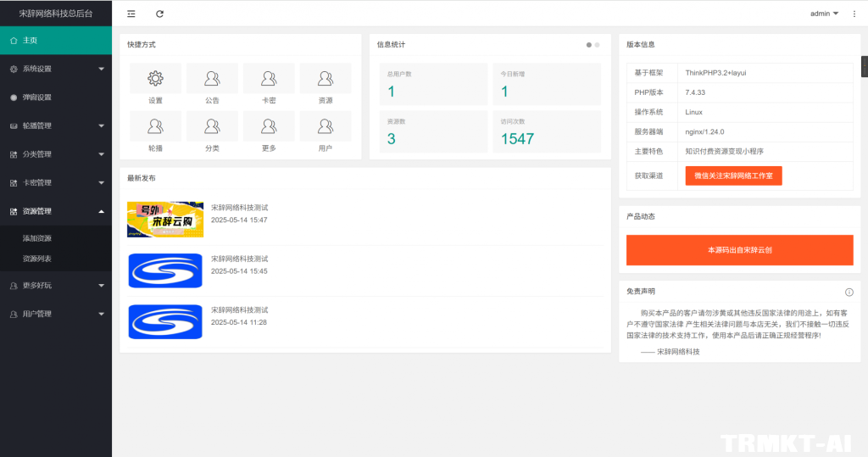Go to 弹窗设置 in the sidebar
This screenshot has width=868, height=457.
point(37,98)
